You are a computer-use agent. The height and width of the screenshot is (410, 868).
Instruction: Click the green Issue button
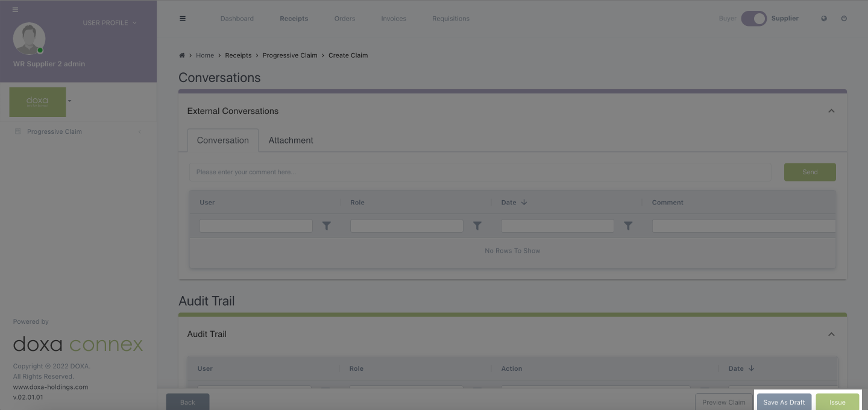pyautogui.click(x=837, y=402)
